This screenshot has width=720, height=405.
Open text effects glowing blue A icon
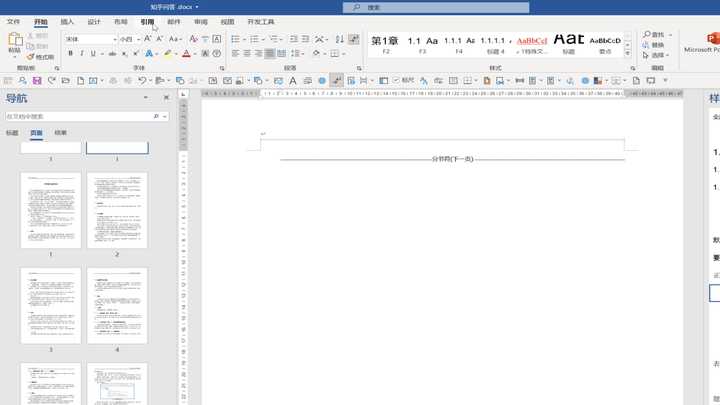(149, 54)
